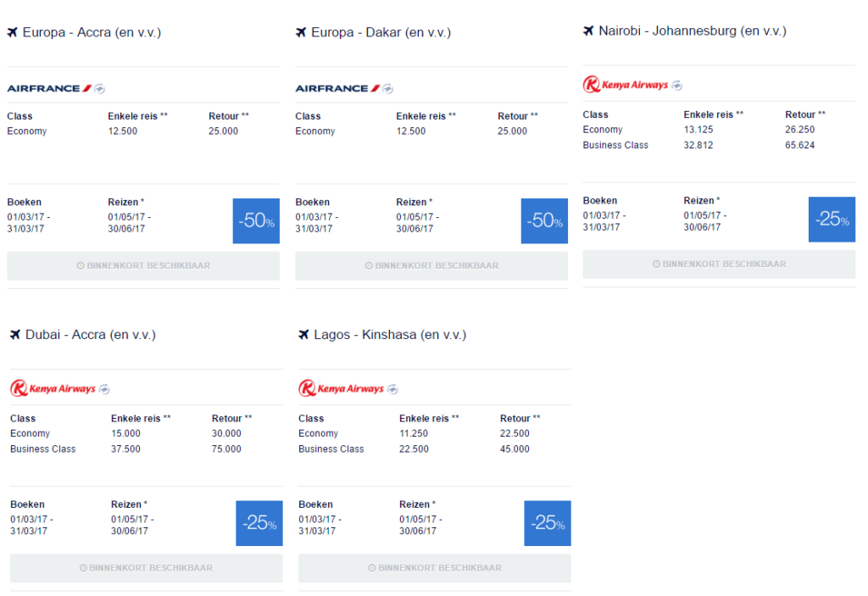Click Binnenkort Beschikbaar button under Europa - Dakar

pos(431,266)
